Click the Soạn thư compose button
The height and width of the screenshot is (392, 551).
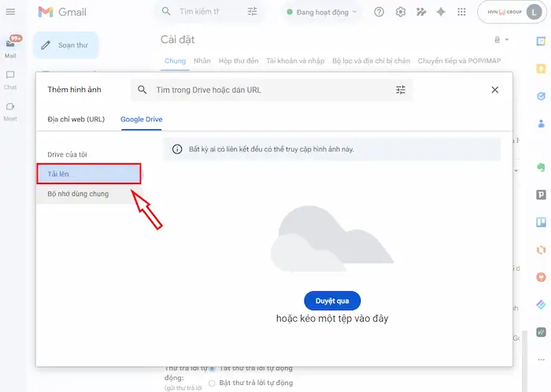(x=65, y=46)
